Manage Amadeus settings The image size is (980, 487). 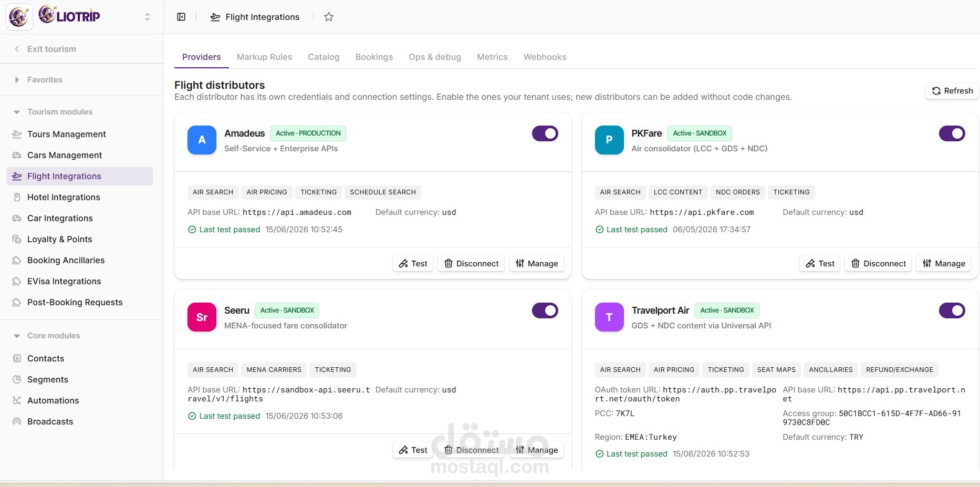pos(536,263)
